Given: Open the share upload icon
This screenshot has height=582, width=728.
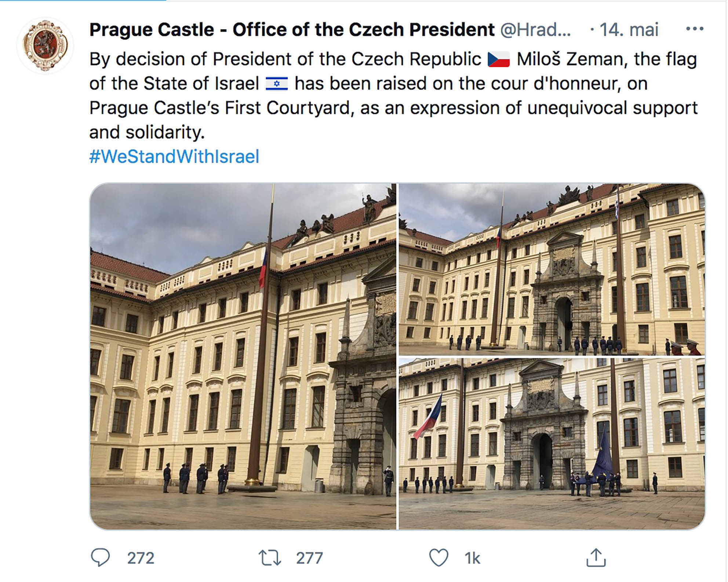Looking at the screenshot, I should click(x=596, y=558).
